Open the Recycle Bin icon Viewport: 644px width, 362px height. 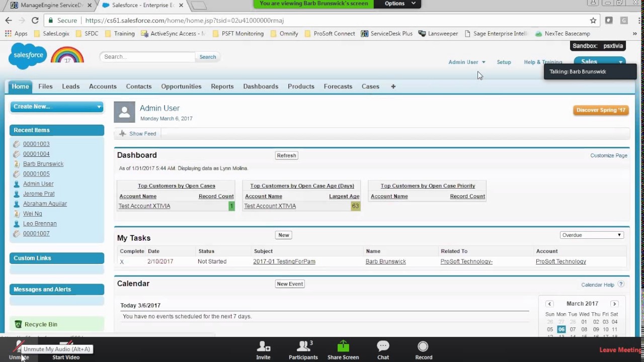point(18,324)
